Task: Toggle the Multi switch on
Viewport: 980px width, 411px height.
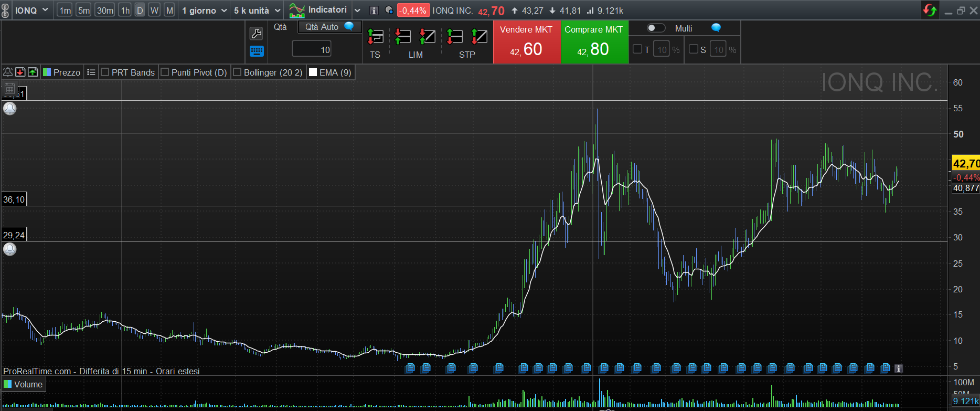Action: pos(655,28)
